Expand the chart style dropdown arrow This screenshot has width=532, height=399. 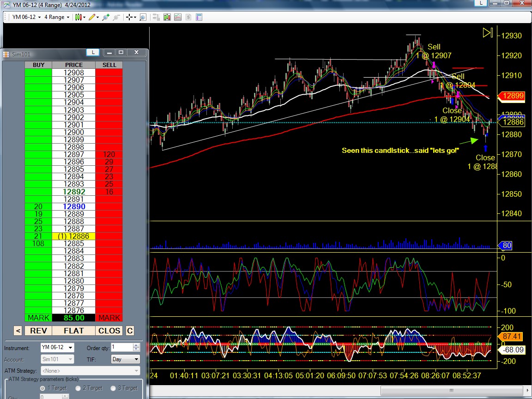click(x=84, y=17)
